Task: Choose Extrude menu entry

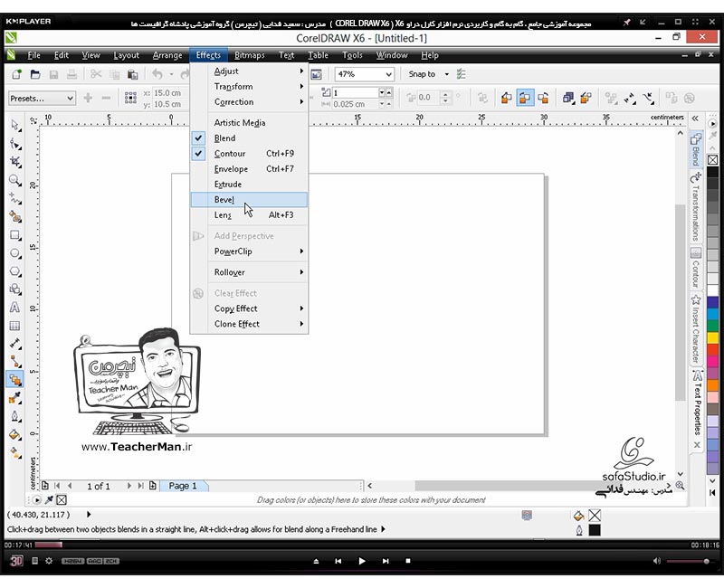Action: click(x=249, y=185)
